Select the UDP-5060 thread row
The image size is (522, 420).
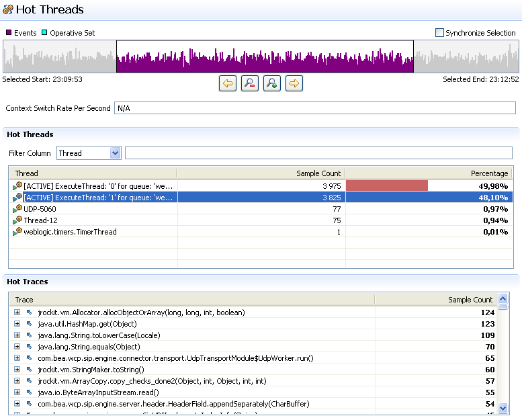[x=261, y=209]
